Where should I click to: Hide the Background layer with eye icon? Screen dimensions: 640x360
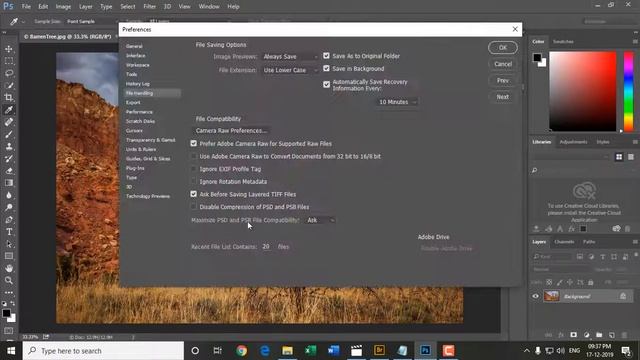coord(536,296)
